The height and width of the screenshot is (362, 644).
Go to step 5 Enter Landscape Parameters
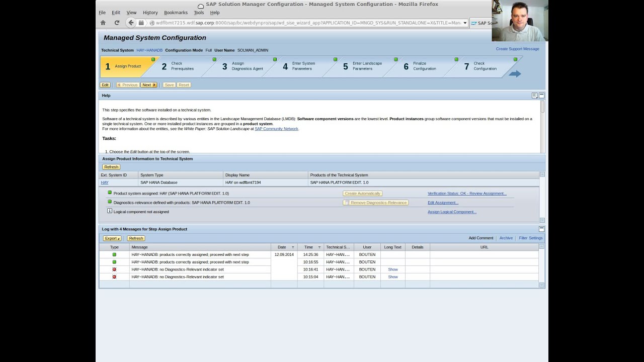point(363,66)
